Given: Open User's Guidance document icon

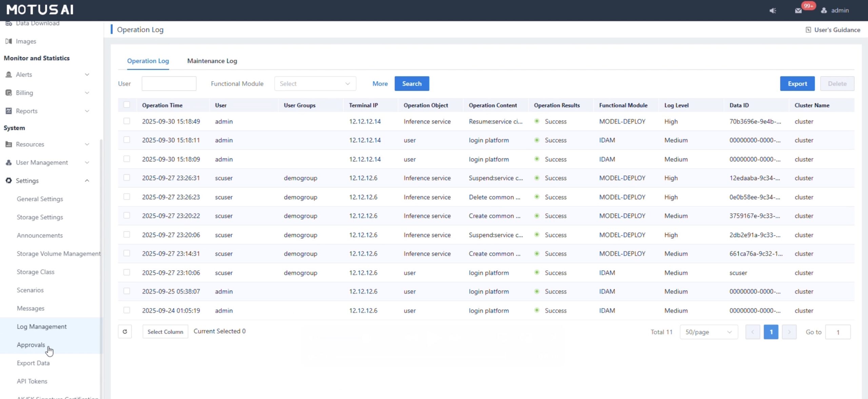Looking at the screenshot, I should pyautogui.click(x=808, y=30).
